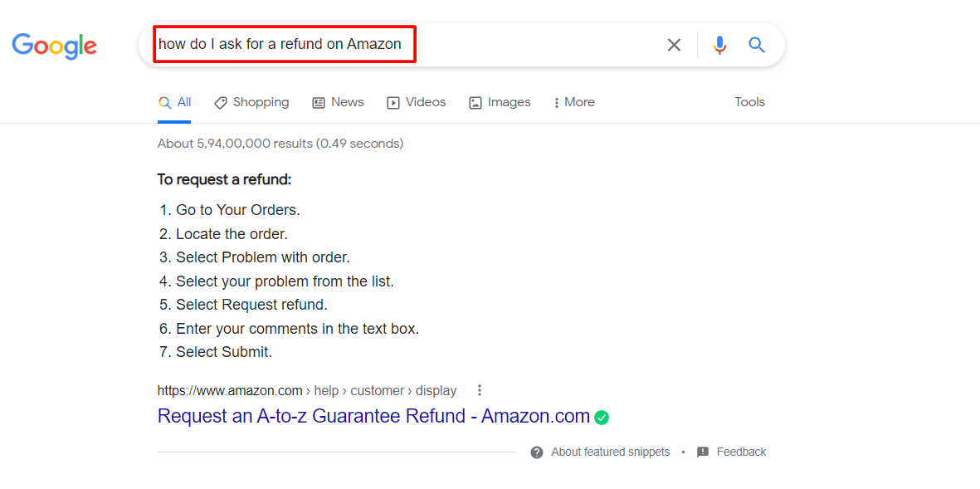Click About featured snippets link
The height and width of the screenshot is (489, 980).
610,452
